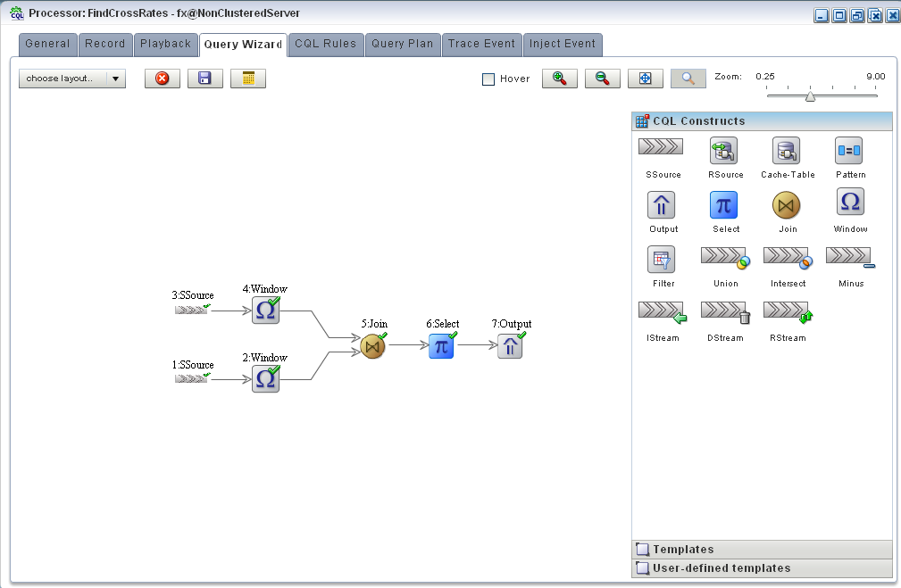
Task: Zoom in with the green plus magnifier
Action: coord(560,79)
